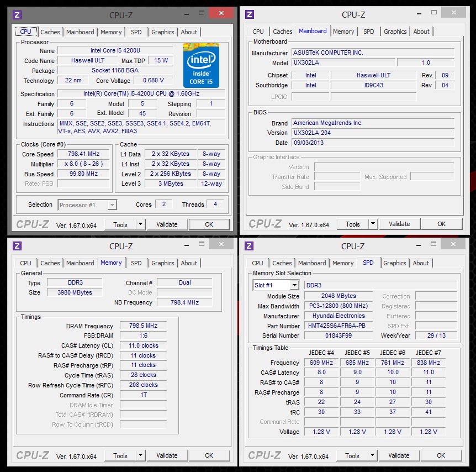Click CPU-Z app icon in SPD window
Screen dimensions: 476x472
click(249, 246)
